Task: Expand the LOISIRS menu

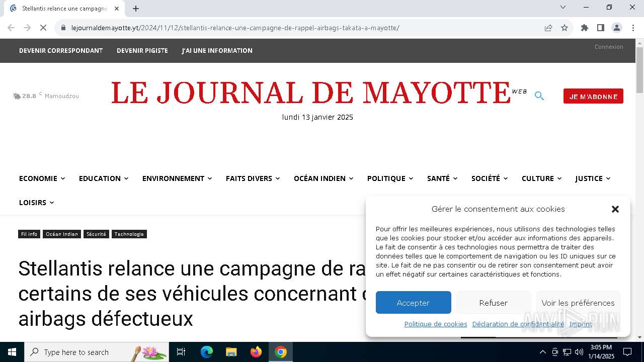Action: [36, 203]
